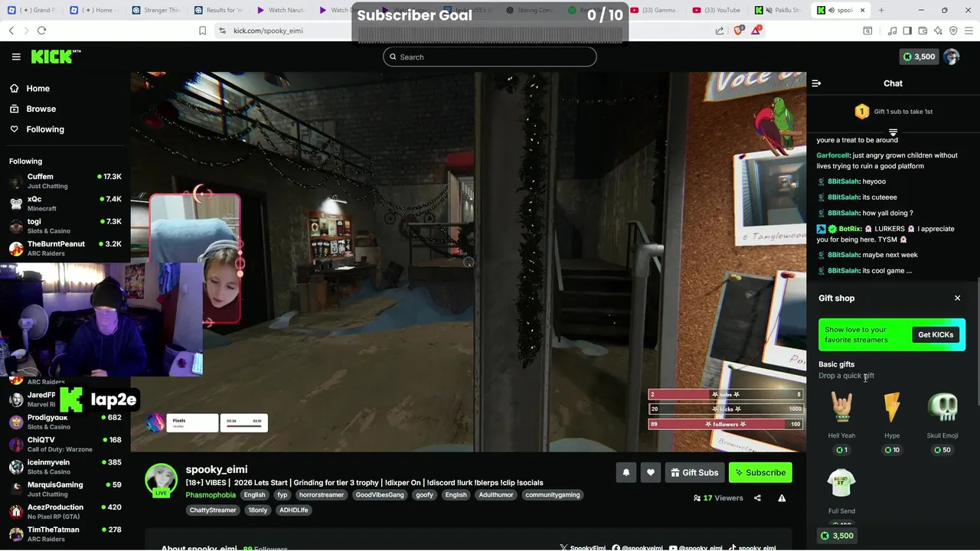Open BotRix's username in chat
This screenshot has width=980, height=551.
850,229
